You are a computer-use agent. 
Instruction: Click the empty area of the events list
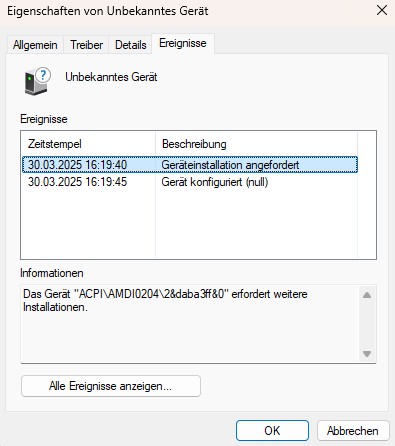190,223
